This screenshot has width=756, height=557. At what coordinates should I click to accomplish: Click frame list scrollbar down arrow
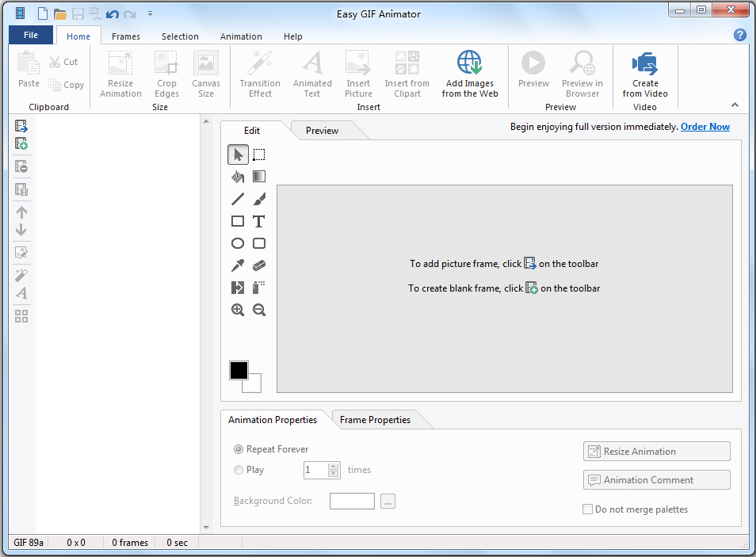point(206,528)
